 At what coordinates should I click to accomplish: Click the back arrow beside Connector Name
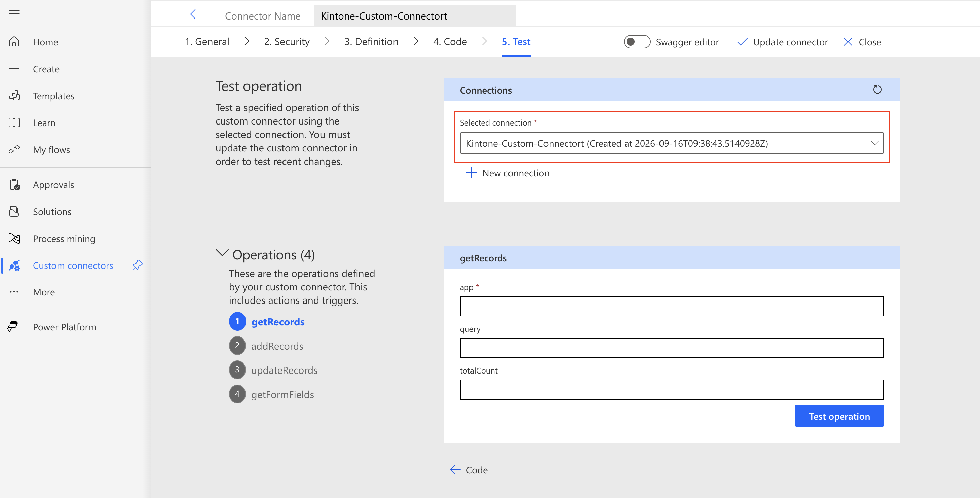click(x=195, y=14)
